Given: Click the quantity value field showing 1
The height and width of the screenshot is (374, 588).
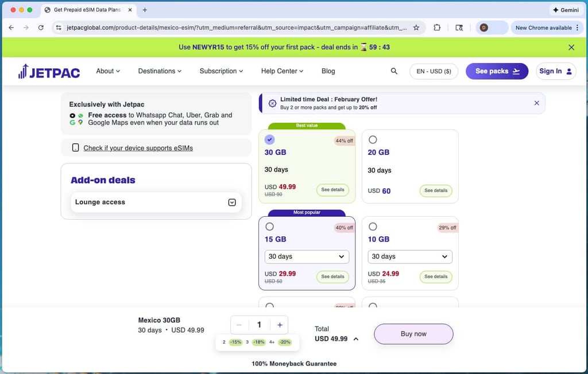Looking at the screenshot, I should click(259, 325).
